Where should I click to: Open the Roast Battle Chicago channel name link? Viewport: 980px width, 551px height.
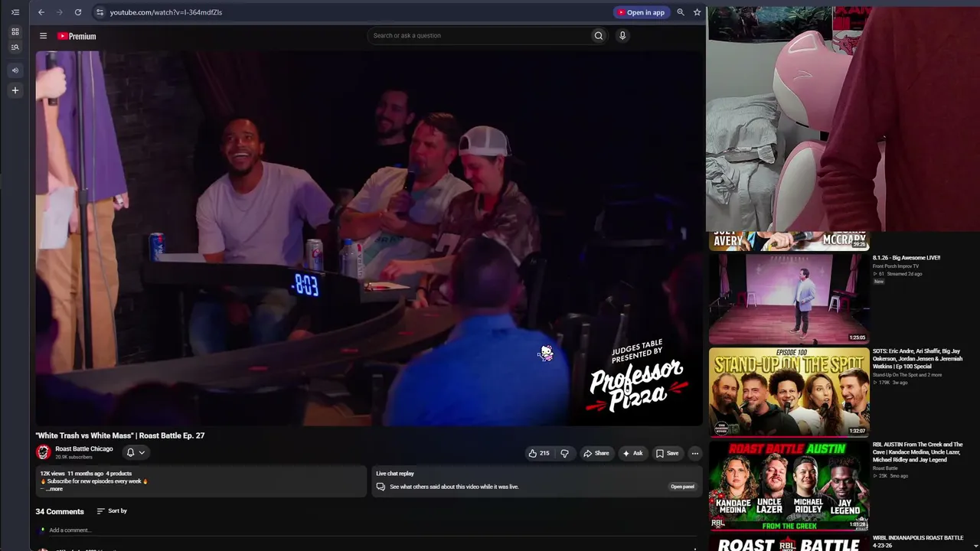point(84,448)
